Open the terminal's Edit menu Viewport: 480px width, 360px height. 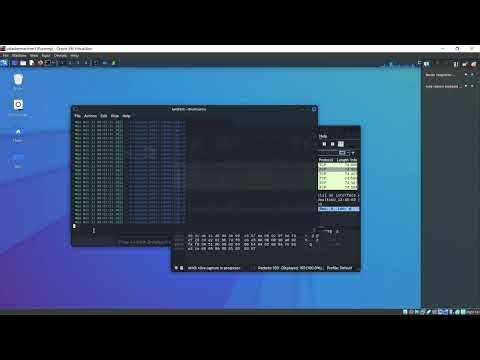(104, 116)
